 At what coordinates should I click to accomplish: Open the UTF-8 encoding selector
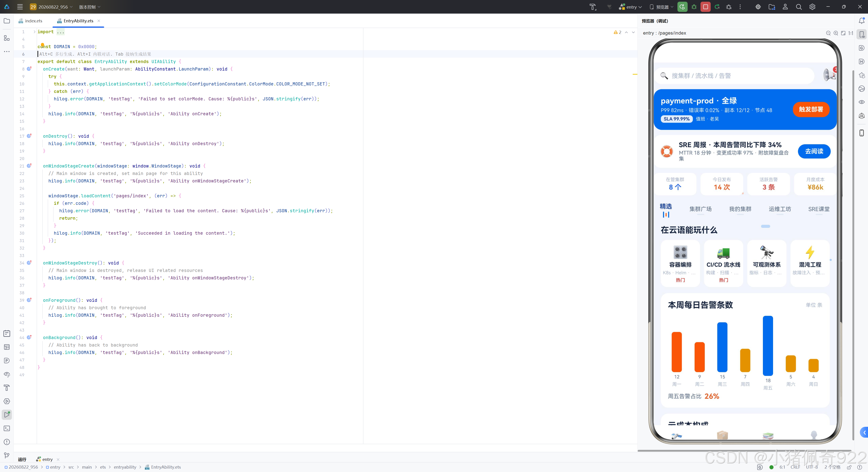click(812, 467)
